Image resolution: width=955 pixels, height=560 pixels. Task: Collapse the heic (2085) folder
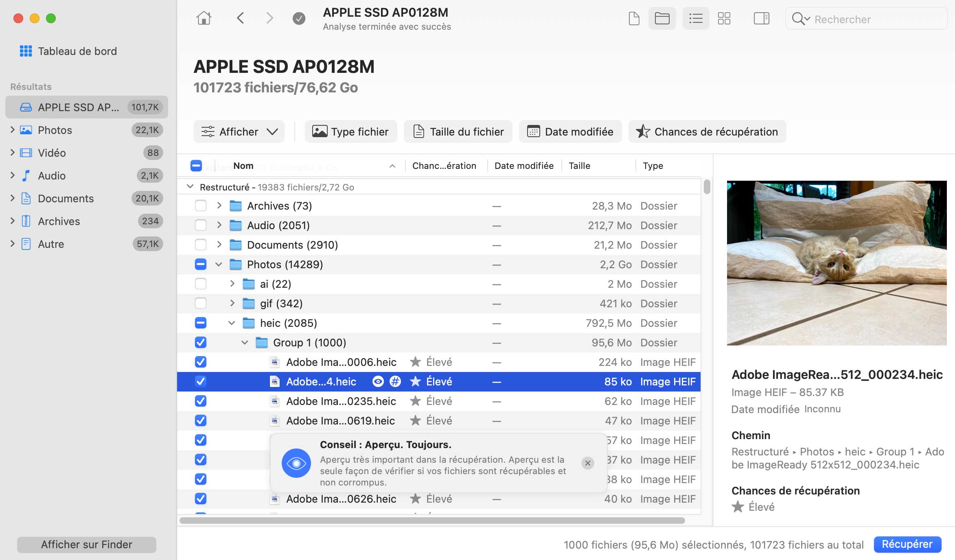[232, 323]
